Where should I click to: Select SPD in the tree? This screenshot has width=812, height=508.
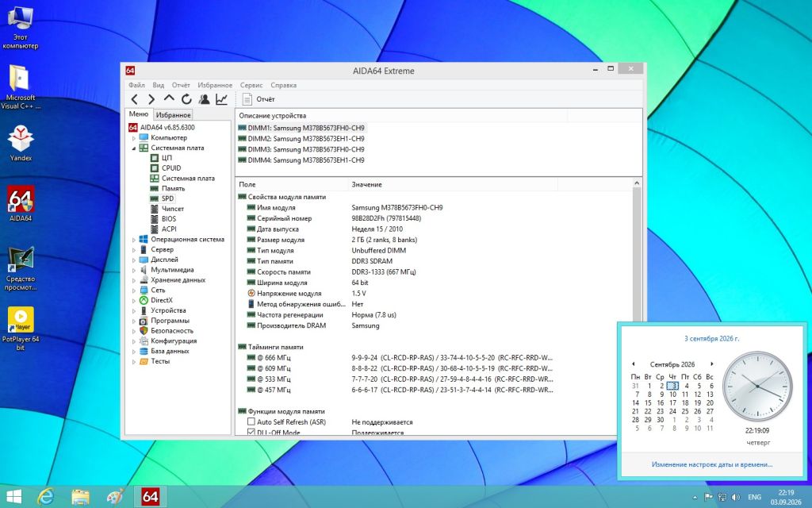(167, 198)
